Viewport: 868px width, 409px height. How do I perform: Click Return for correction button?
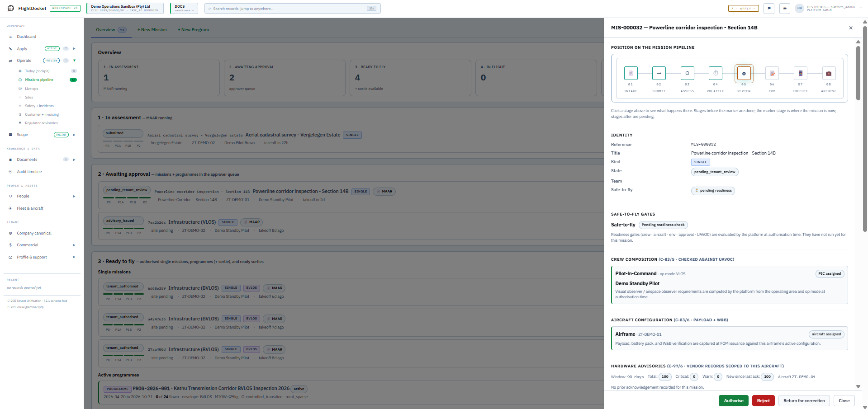tap(804, 401)
